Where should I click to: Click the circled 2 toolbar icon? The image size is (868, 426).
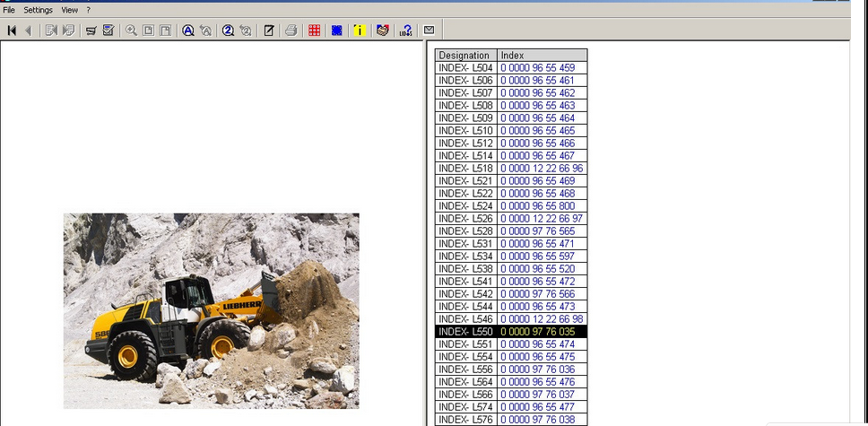point(228,30)
